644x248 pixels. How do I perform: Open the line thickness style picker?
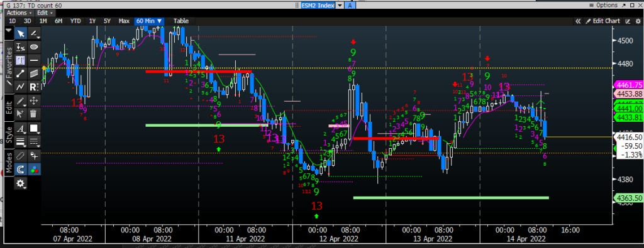click(21, 142)
